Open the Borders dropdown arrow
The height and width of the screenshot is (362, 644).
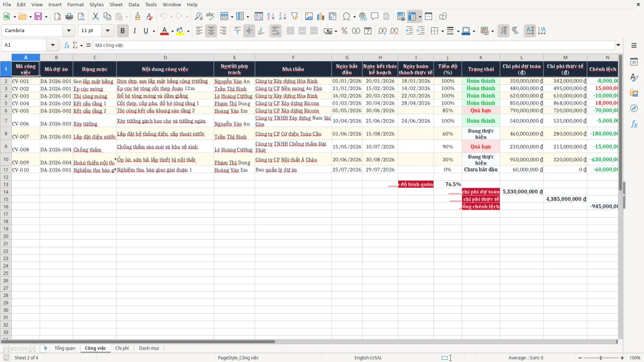tap(443, 31)
